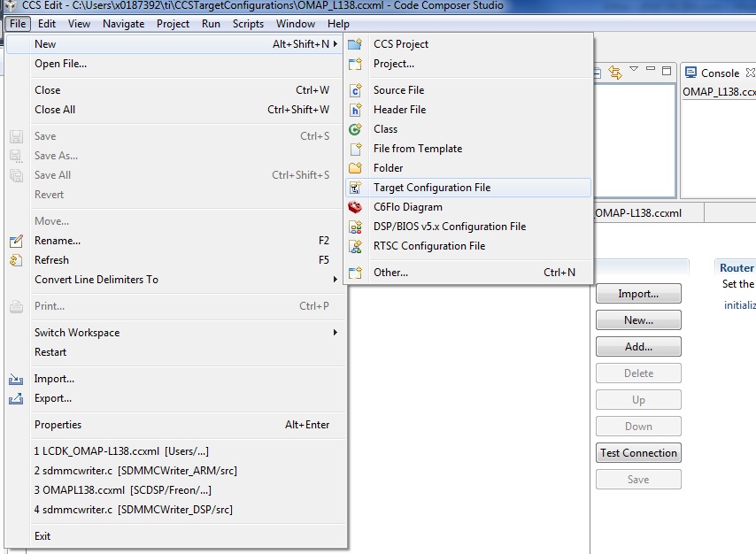Switch to the OMAP-L138.ccxml editor tab
The height and width of the screenshot is (554, 756).
coord(647,213)
